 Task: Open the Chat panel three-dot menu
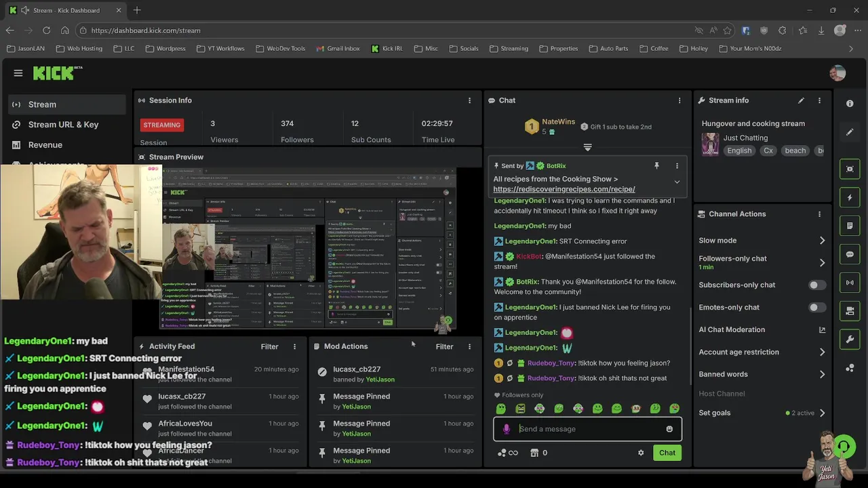click(x=679, y=100)
